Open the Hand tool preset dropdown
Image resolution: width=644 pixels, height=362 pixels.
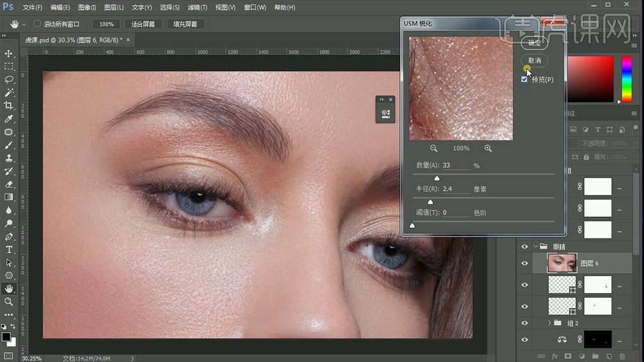click(x=24, y=24)
